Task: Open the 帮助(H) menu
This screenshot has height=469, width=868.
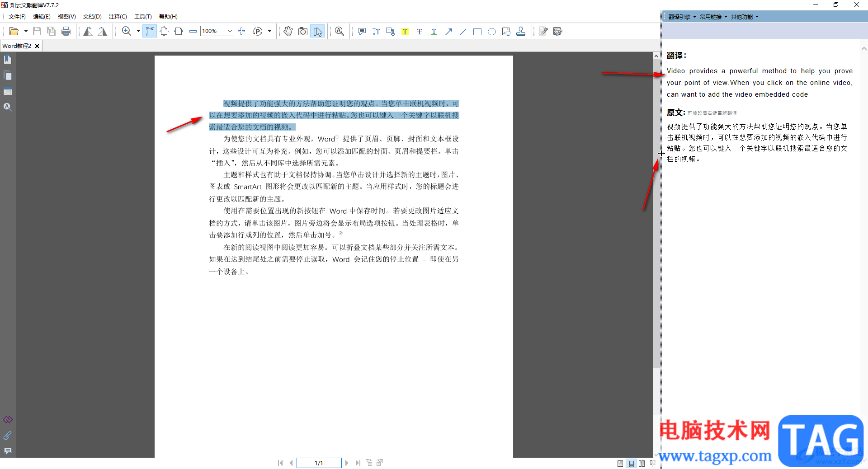Action: click(x=168, y=17)
